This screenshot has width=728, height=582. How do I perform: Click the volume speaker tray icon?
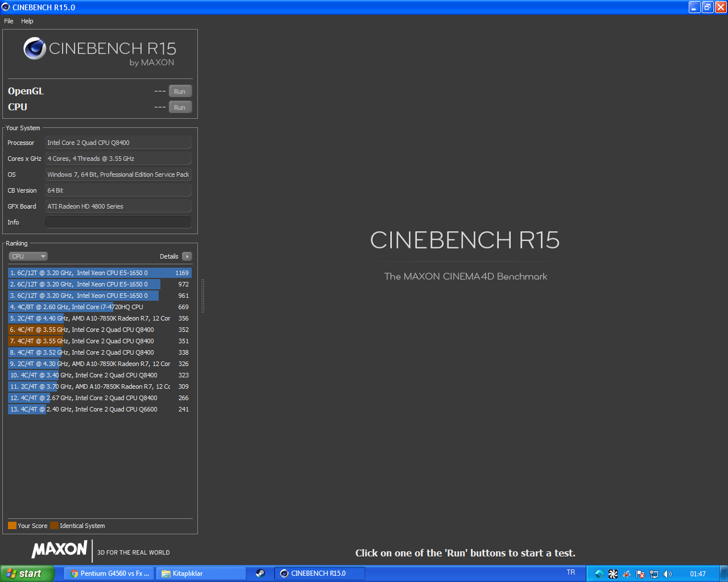click(668, 574)
